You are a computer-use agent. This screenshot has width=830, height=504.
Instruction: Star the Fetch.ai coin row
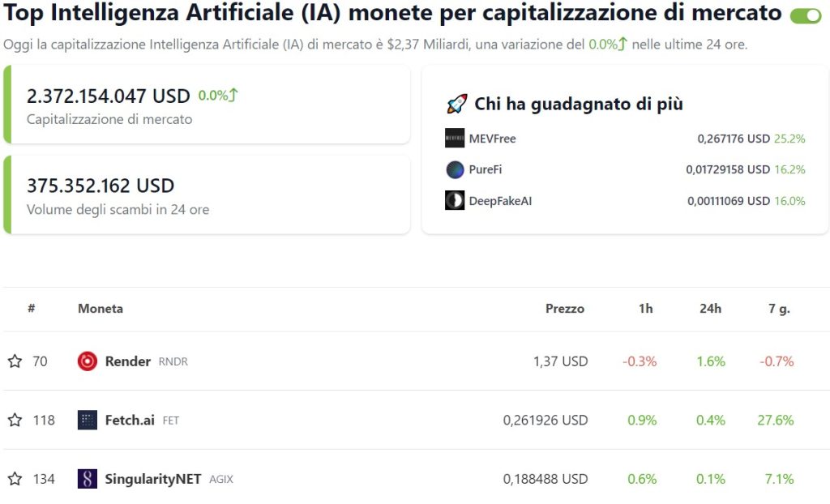pos(15,421)
